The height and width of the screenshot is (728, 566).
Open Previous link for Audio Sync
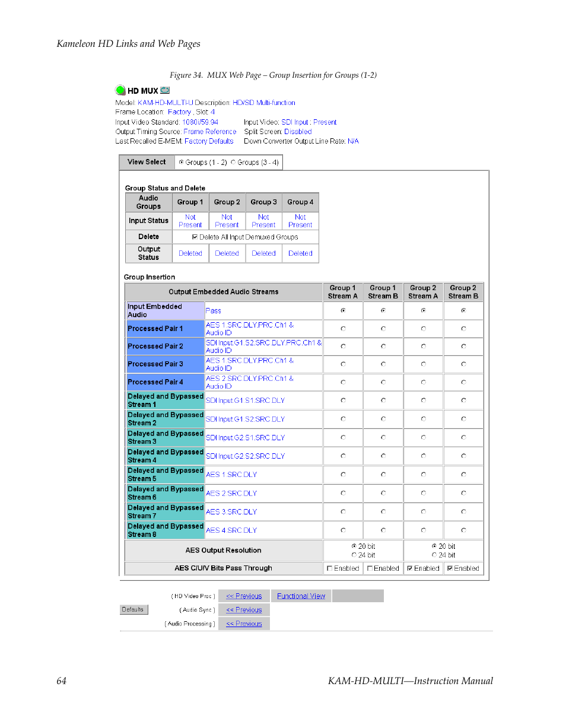pyautogui.click(x=244, y=610)
